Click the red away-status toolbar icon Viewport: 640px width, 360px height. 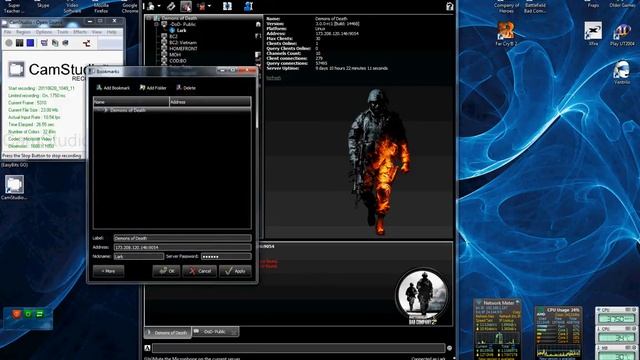pos(201,6)
